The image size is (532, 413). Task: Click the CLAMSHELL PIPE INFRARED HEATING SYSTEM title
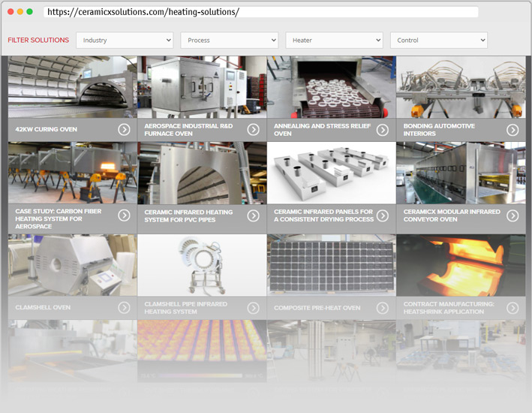coord(185,308)
